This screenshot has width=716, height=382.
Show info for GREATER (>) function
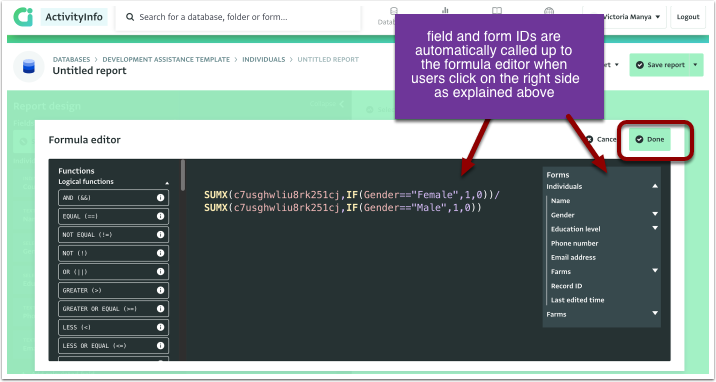coord(160,290)
